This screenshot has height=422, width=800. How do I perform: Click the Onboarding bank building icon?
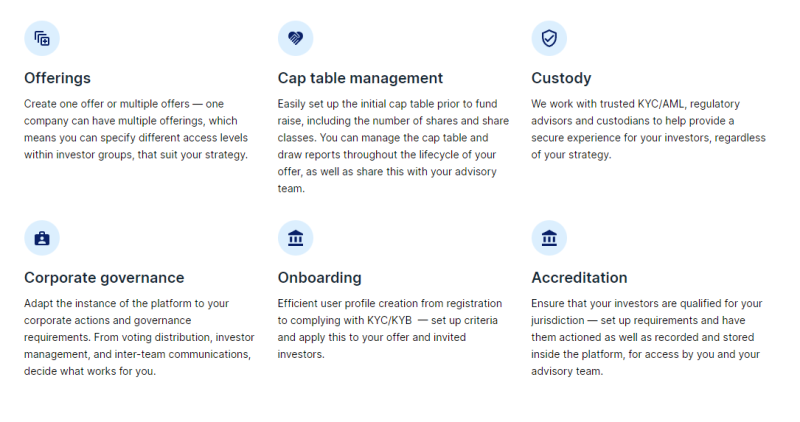[x=295, y=238]
